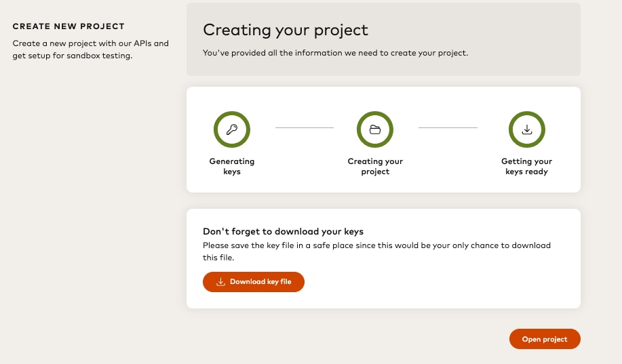Click the key icon for Generating keys
Image resolution: width=622 pixels, height=364 pixels.
[232, 129]
